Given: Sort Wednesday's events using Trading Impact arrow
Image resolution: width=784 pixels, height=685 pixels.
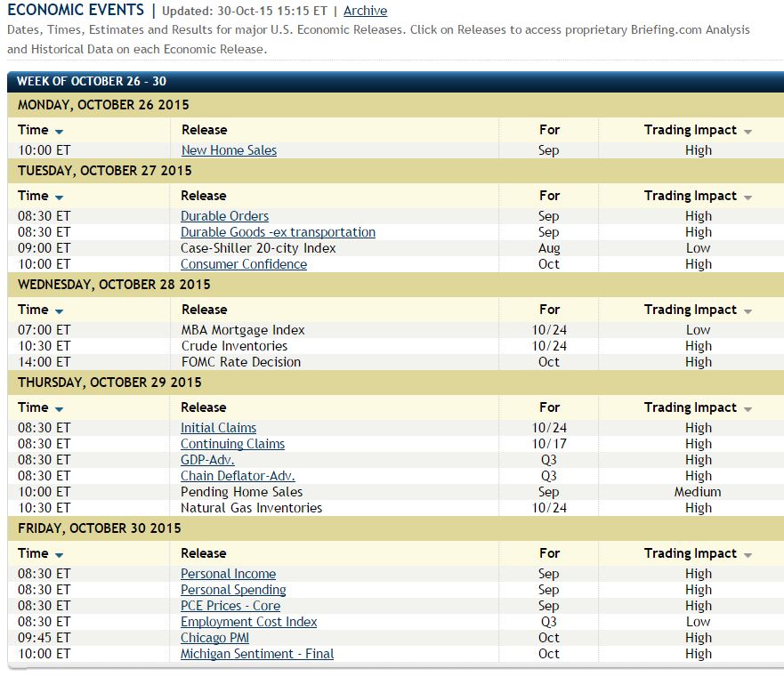Looking at the screenshot, I should pyautogui.click(x=748, y=311).
